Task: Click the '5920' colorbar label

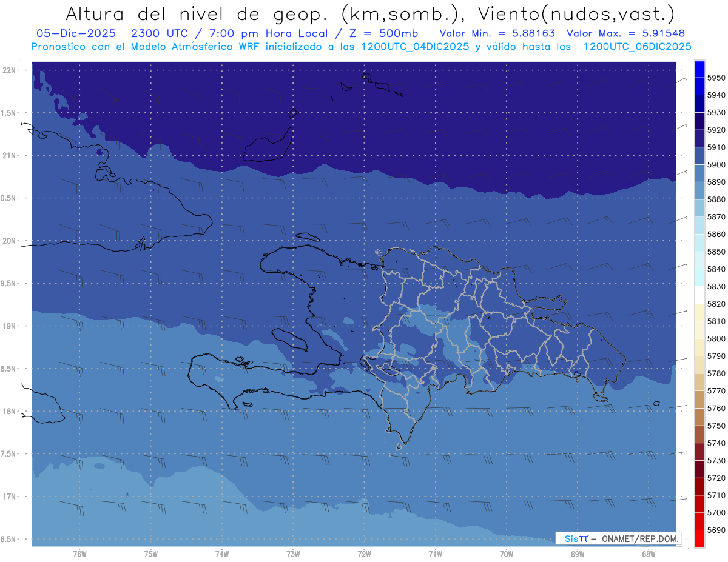Action: [x=716, y=130]
